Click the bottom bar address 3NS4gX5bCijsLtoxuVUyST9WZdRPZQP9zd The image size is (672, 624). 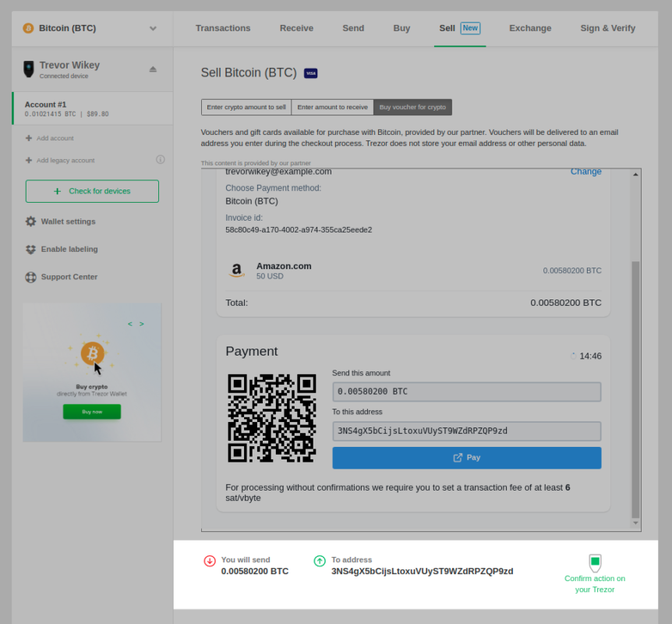[x=422, y=572]
